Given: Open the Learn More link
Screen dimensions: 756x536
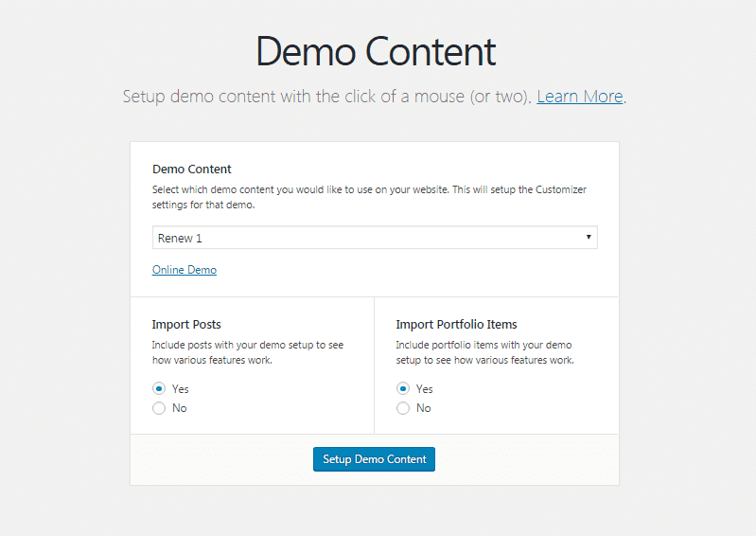Looking at the screenshot, I should [579, 97].
